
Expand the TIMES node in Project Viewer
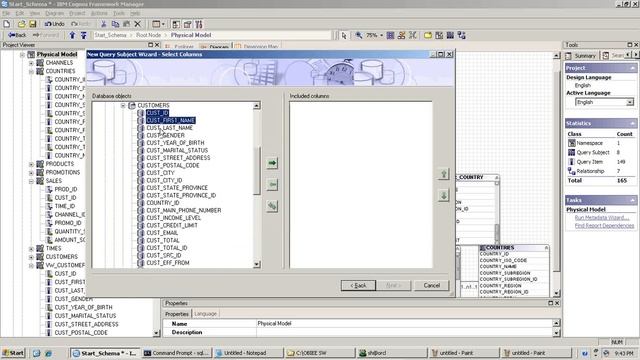point(31,249)
